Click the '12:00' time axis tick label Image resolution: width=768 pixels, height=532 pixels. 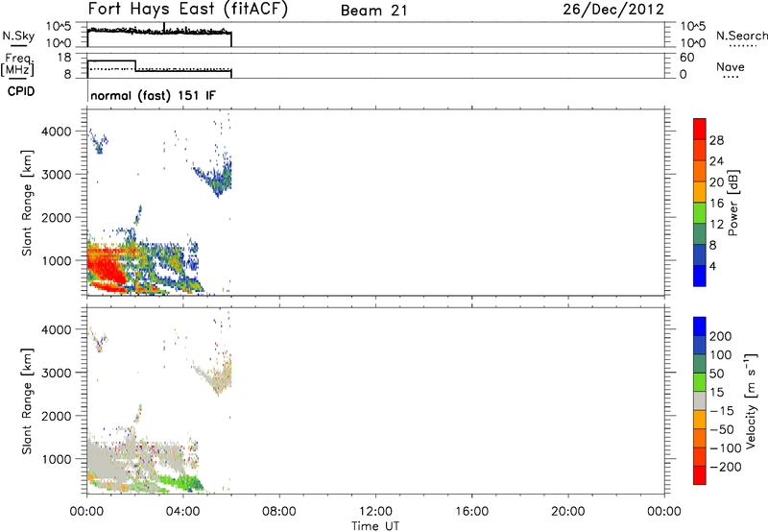[375, 512]
